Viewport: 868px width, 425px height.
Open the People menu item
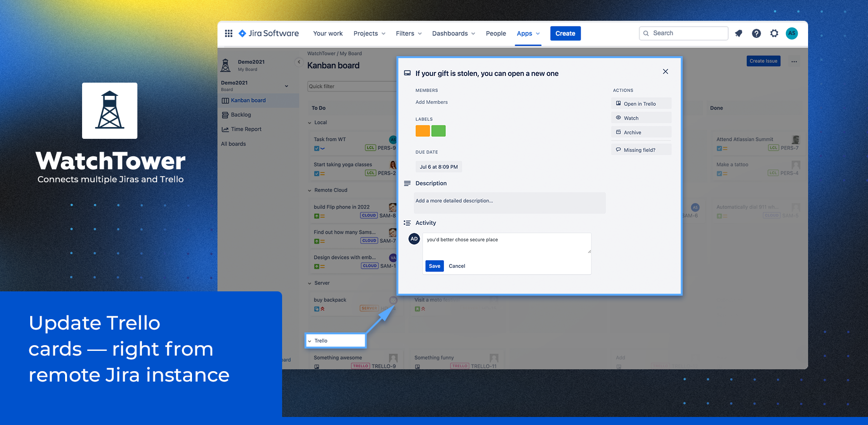coord(496,34)
